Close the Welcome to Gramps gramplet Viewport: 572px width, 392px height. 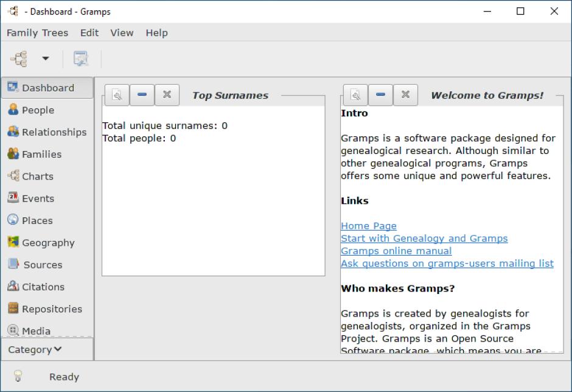[405, 95]
